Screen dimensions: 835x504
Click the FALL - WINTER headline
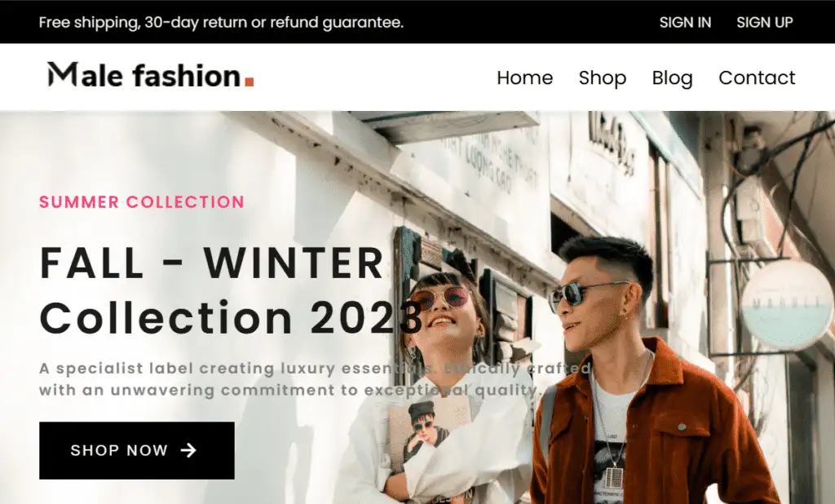(211, 263)
